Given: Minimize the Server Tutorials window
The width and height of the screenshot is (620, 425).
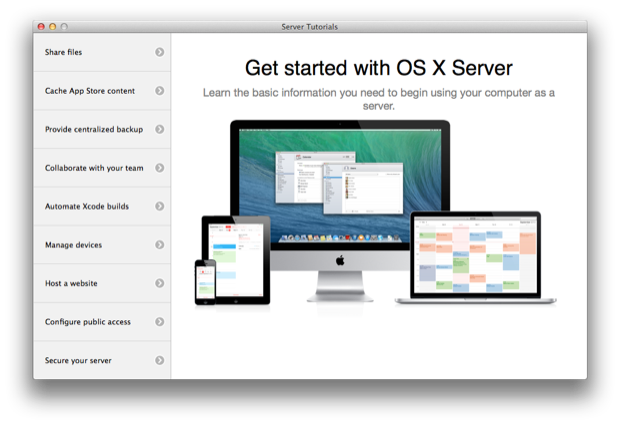Looking at the screenshot, I should click(x=53, y=26).
